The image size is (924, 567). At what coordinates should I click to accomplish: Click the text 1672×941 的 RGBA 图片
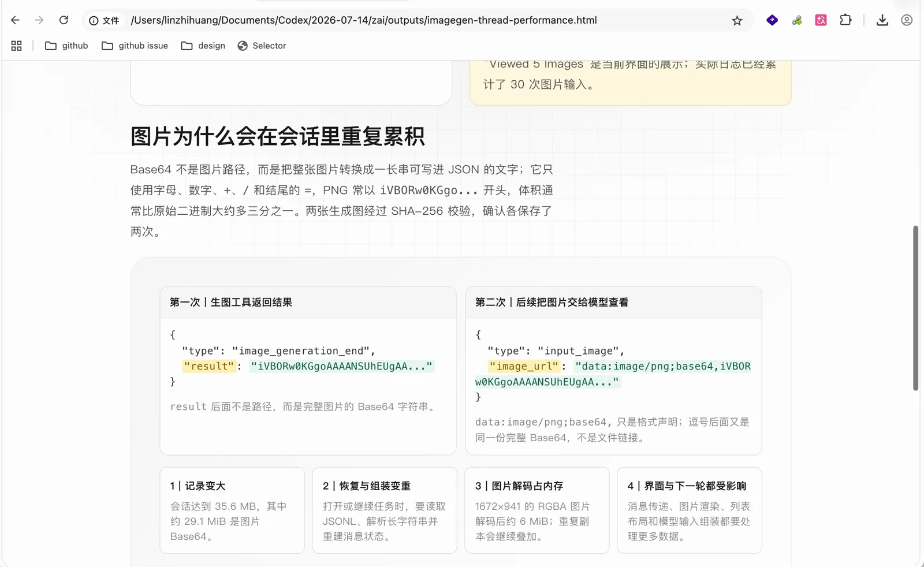(x=532, y=506)
